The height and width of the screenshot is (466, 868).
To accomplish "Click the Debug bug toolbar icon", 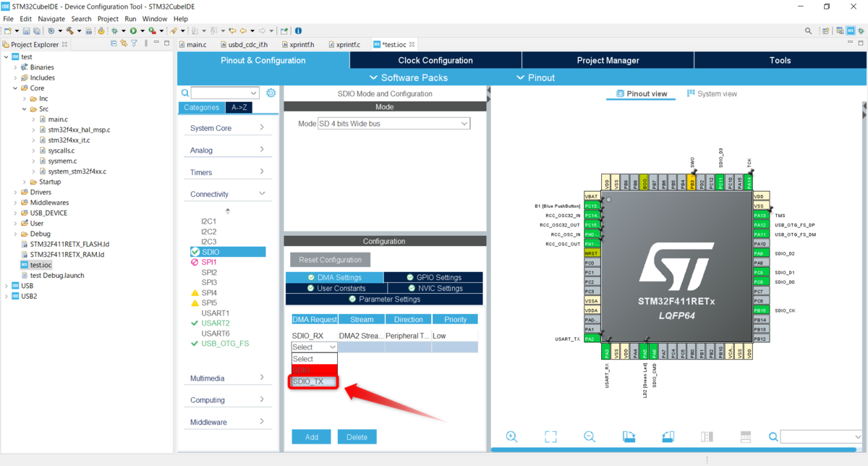I will click(x=114, y=31).
